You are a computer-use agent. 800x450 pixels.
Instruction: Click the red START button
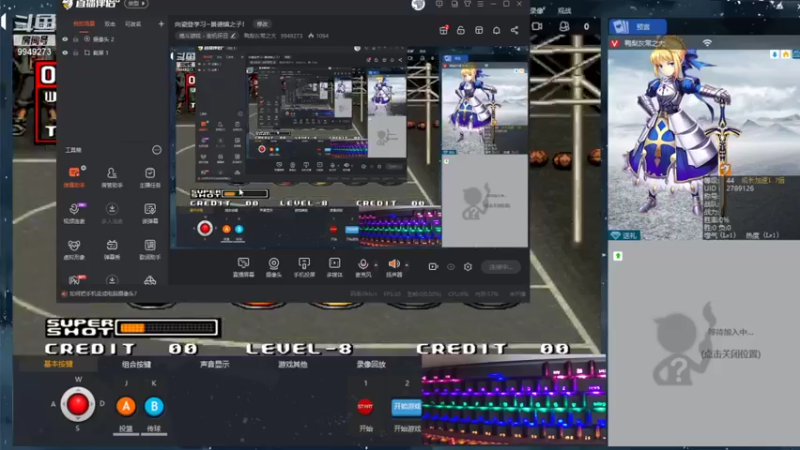click(365, 407)
